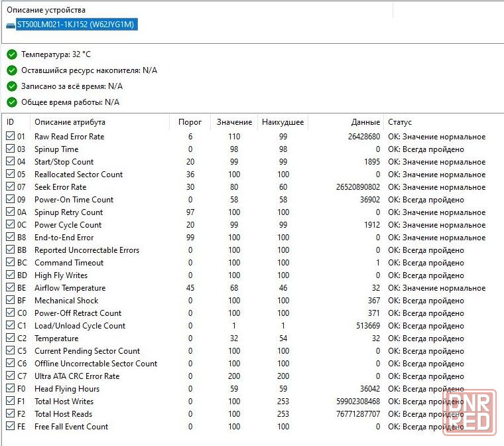
Task: Uncheck attribute 07 Seek Error Rate
Action: point(11,186)
